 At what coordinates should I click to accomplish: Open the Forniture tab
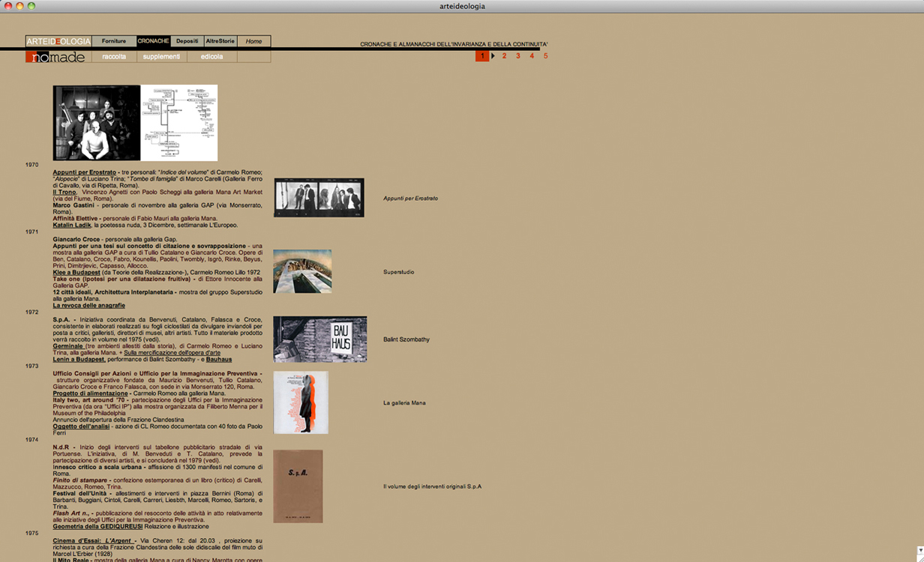[114, 41]
